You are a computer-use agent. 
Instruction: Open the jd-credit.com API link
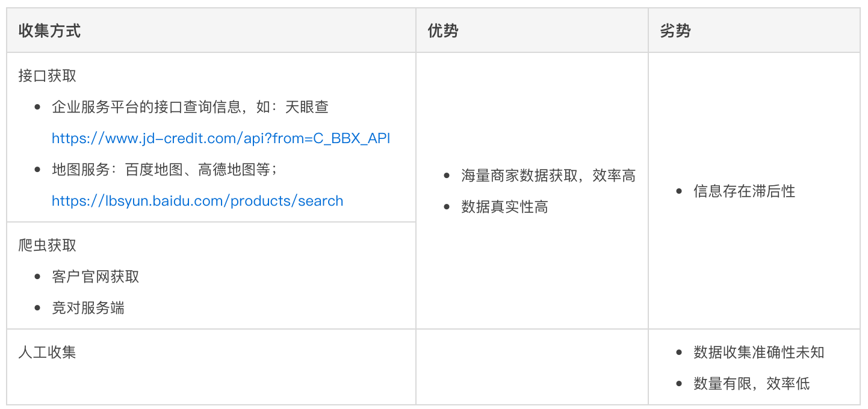(x=221, y=138)
